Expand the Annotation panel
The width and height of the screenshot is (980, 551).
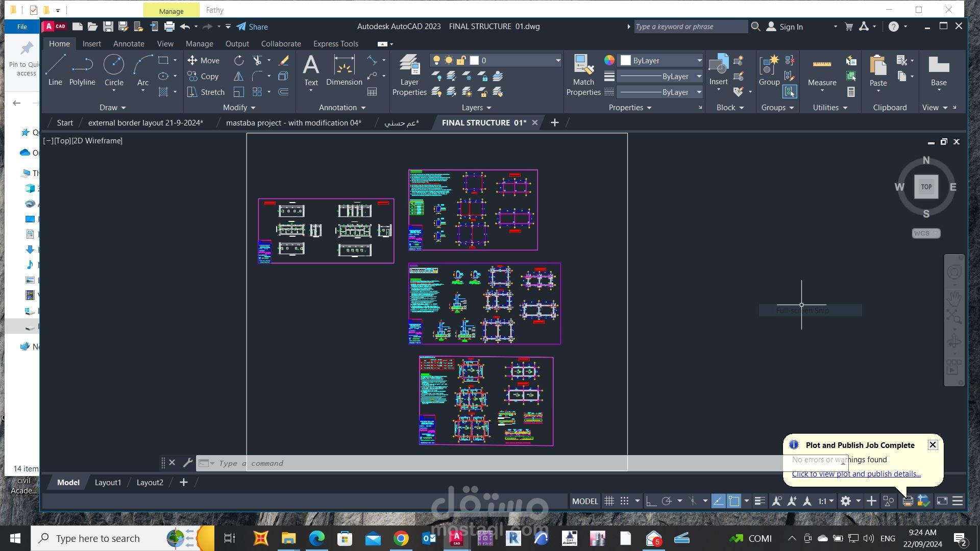342,107
